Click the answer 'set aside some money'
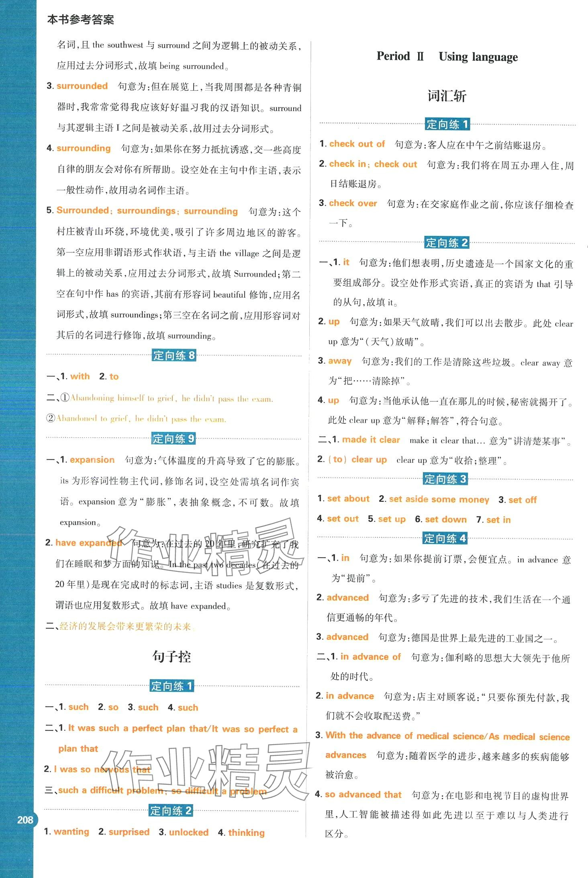The width and height of the screenshot is (588, 878). click(x=439, y=499)
